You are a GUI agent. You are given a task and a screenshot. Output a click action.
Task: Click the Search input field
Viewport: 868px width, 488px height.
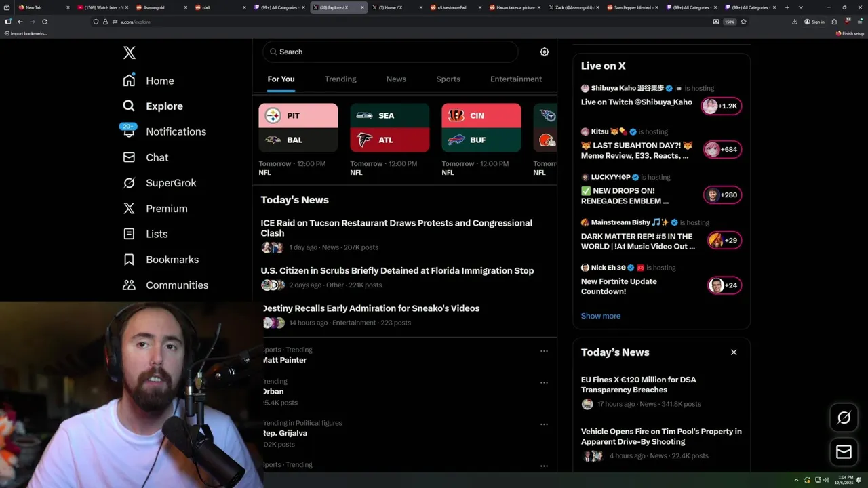[x=390, y=52]
